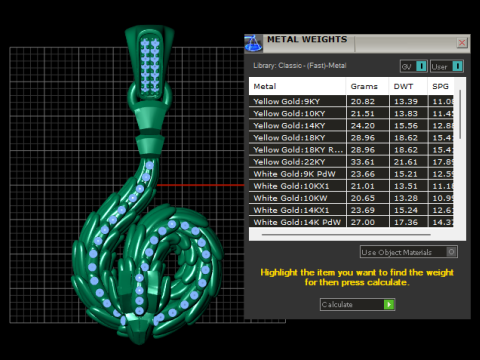The height and width of the screenshot is (360, 480).
Task: Click the 33.61 grams cell
Action: click(367, 162)
